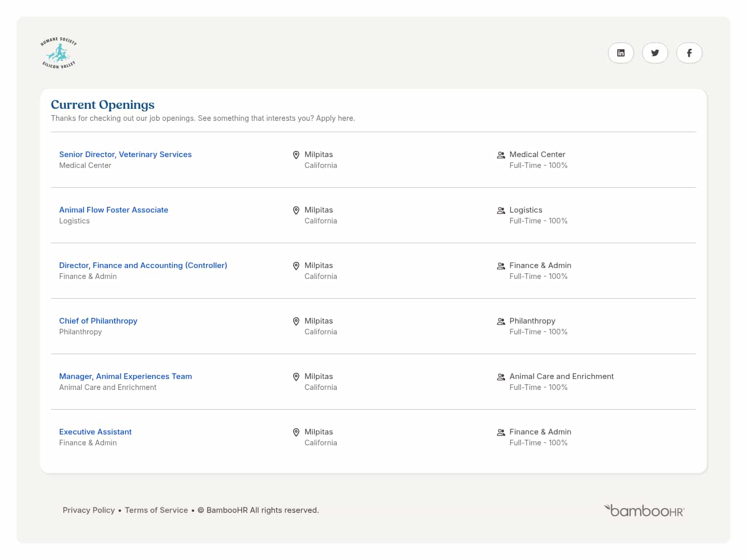This screenshot has width=747, height=560.
Task: Open Manager, Animal Experiences Team listing
Action: point(126,376)
